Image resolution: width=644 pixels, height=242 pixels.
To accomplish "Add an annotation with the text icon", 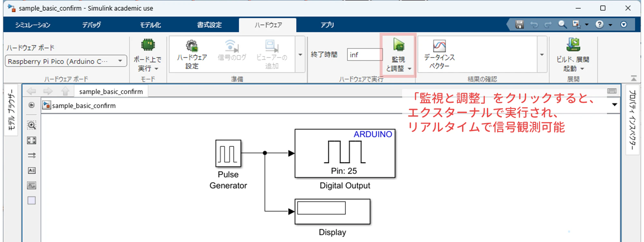I will pyautogui.click(x=32, y=170).
